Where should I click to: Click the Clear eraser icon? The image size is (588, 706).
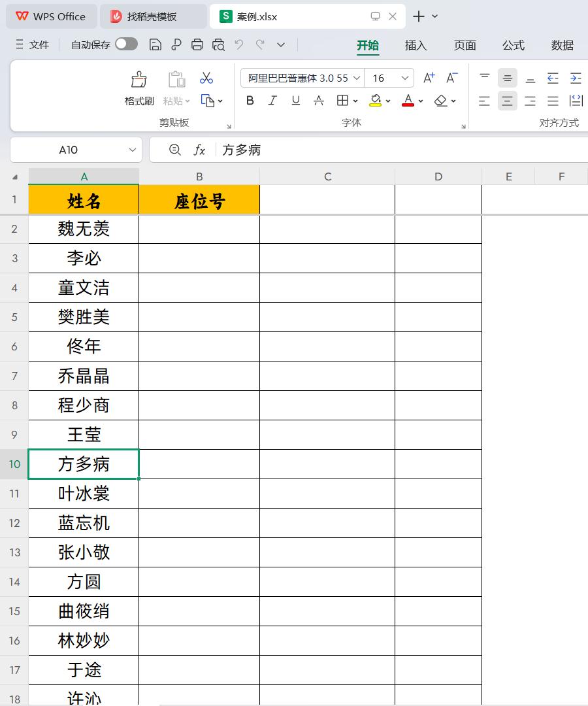pos(441,101)
